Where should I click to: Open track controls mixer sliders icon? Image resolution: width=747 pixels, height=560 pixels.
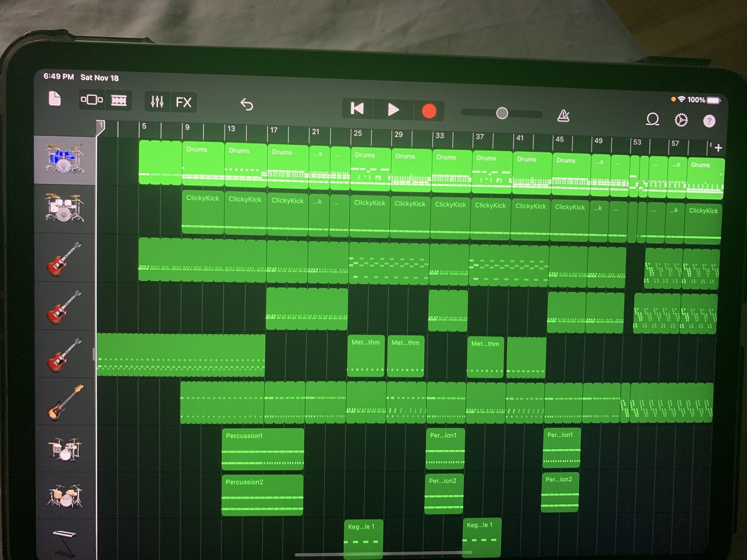tap(157, 101)
